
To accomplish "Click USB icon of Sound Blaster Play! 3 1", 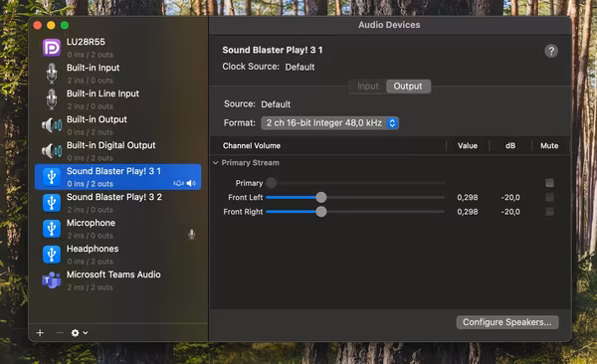I will (52, 177).
